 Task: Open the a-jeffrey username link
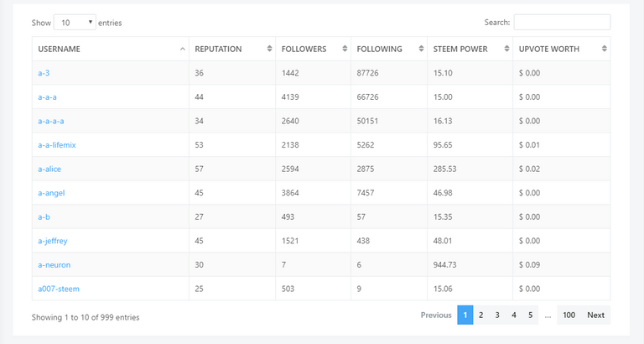click(x=53, y=242)
